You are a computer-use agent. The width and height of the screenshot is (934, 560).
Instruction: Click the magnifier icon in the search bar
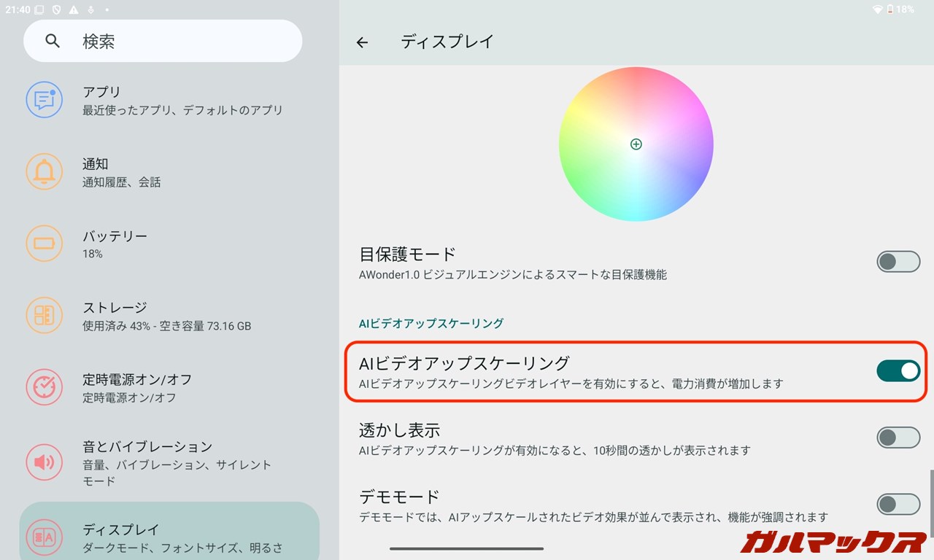click(x=52, y=41)
